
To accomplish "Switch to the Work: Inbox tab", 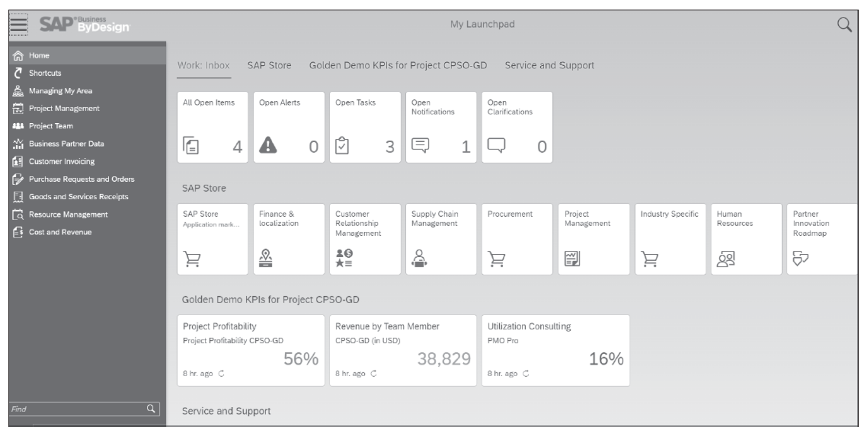I will point(203,65).
